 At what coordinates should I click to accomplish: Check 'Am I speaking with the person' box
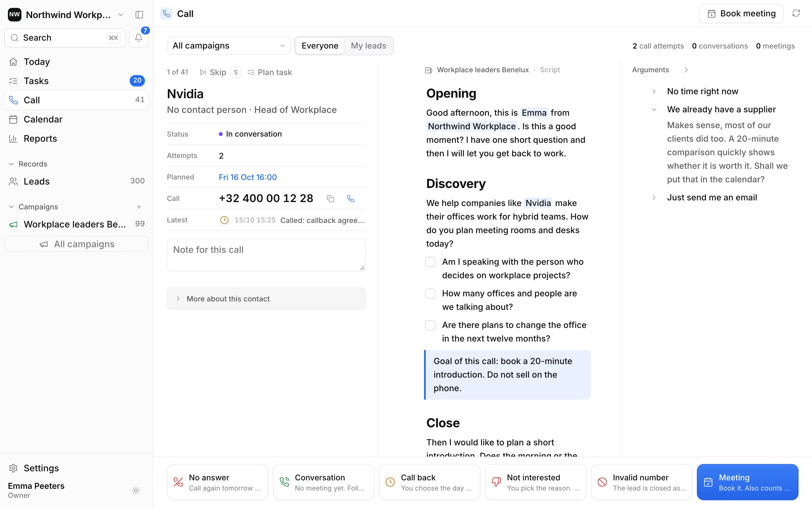tap(430, 262)
